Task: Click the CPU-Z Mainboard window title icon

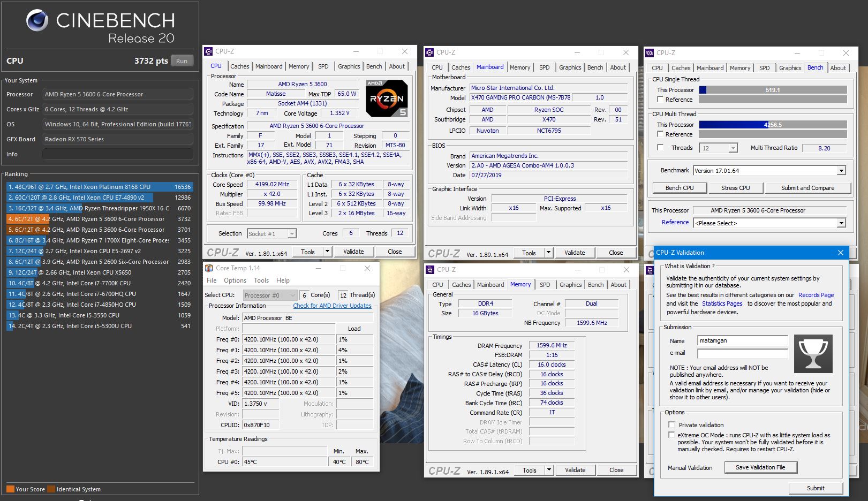Action: tap(429, 52)
